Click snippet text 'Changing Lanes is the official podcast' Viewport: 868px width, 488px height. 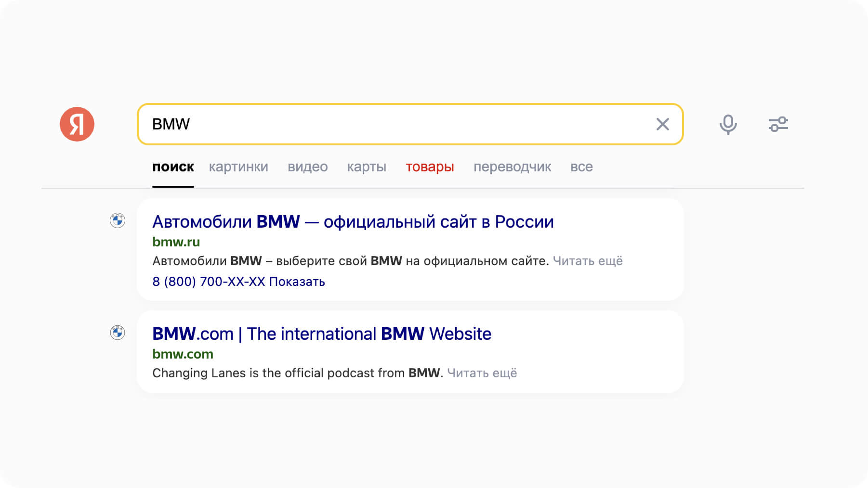(263, 373)
